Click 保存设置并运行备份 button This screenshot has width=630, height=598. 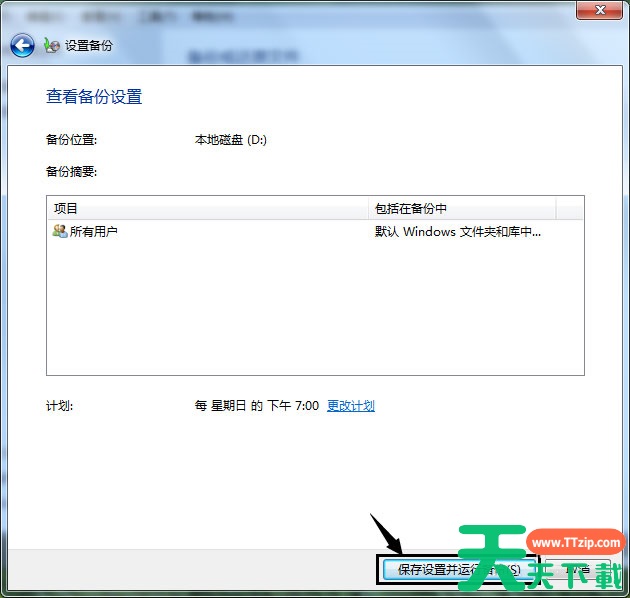(x=459, y=569)
